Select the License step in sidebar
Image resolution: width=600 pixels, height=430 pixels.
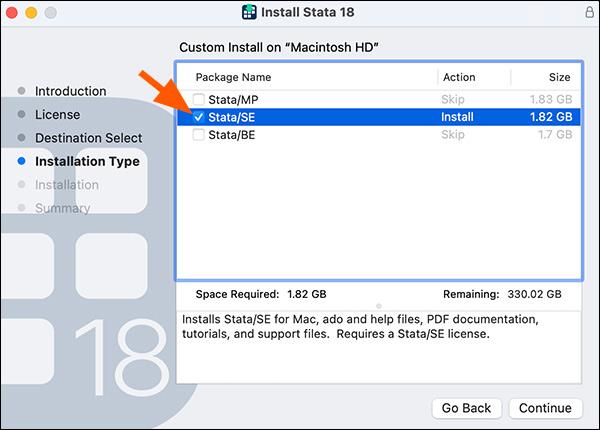[x=57, y=115]
